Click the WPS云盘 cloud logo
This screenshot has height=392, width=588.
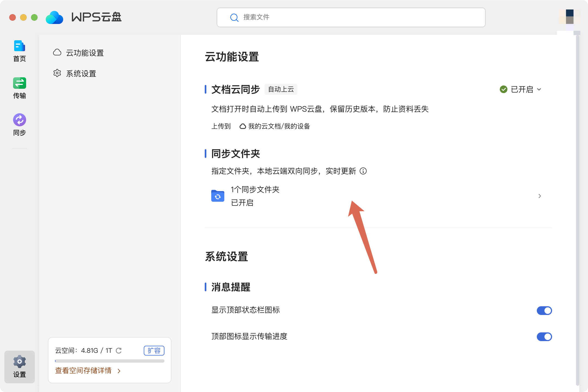coord(54,17)
